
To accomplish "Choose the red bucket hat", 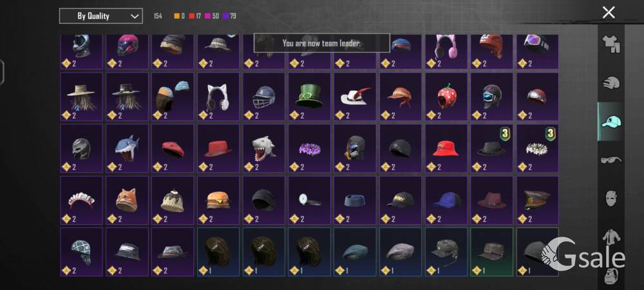I will (x=446, y=148).
